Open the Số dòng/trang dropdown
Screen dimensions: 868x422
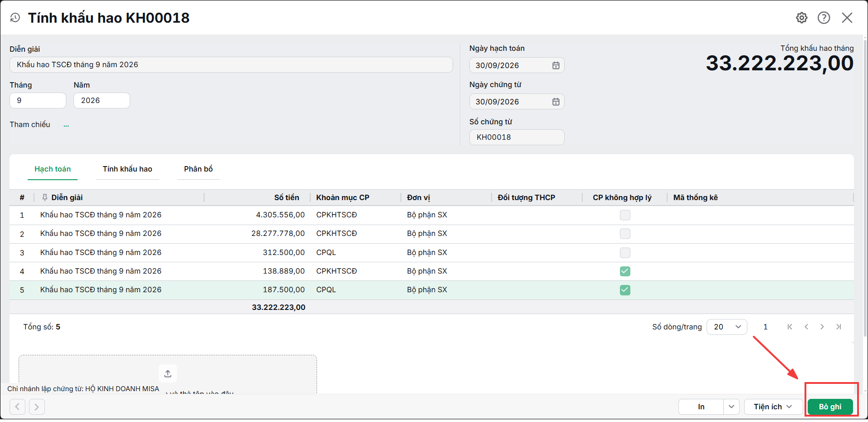(x=727, y=327)
